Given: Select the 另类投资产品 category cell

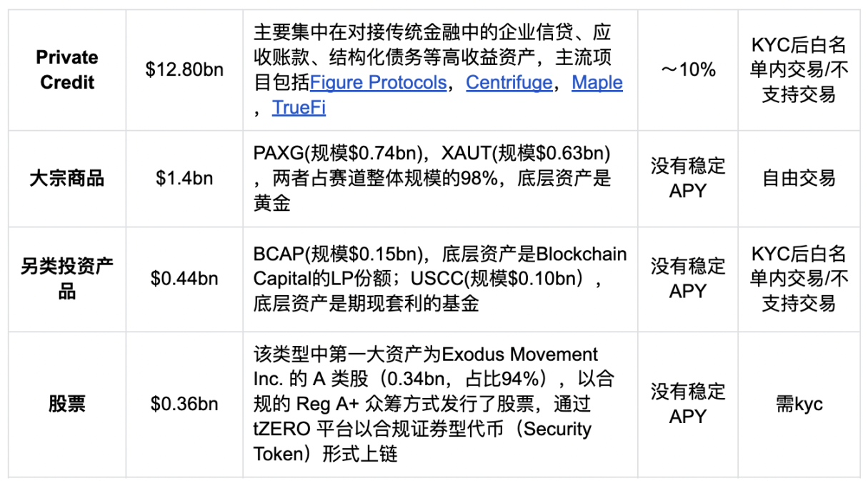Looking at the screenshot, I should coord(67,279).
